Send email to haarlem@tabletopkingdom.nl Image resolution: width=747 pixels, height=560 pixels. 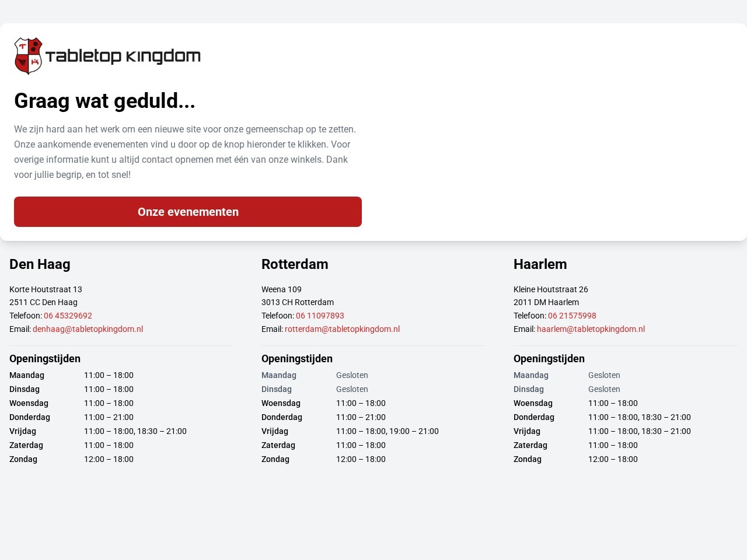(x=591, y=329)
